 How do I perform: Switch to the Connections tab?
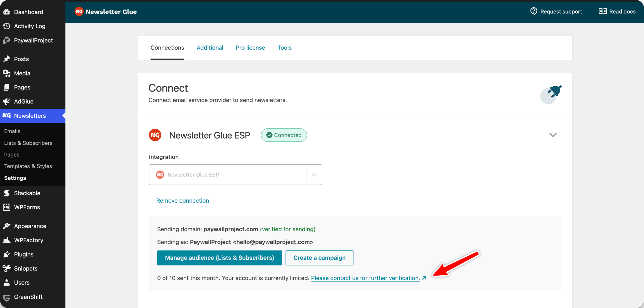(167, 48)
